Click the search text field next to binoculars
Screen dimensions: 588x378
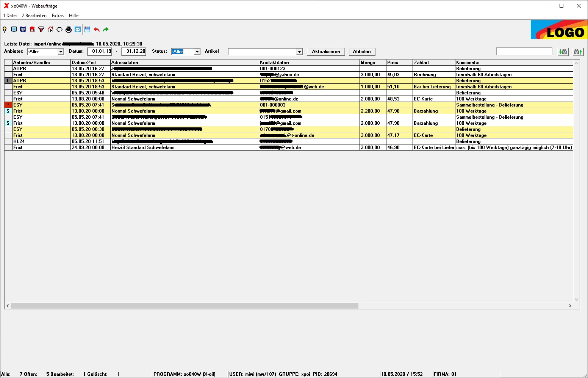click(x=524, y=52)
